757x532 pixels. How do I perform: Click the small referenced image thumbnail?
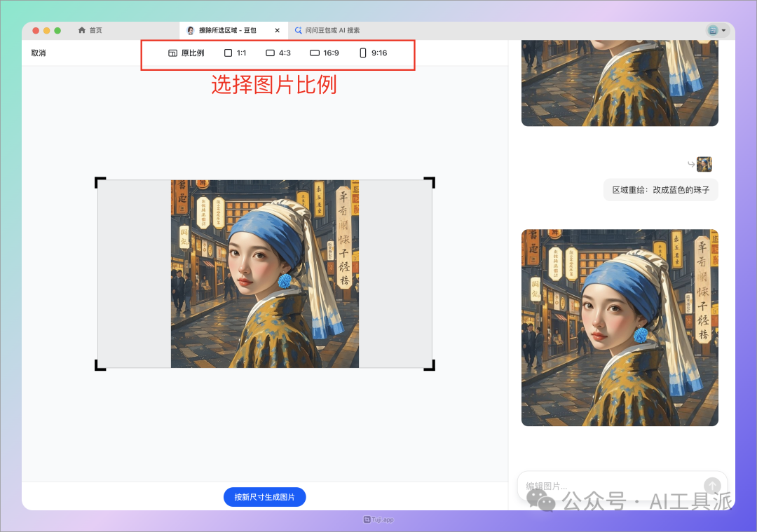704,164
